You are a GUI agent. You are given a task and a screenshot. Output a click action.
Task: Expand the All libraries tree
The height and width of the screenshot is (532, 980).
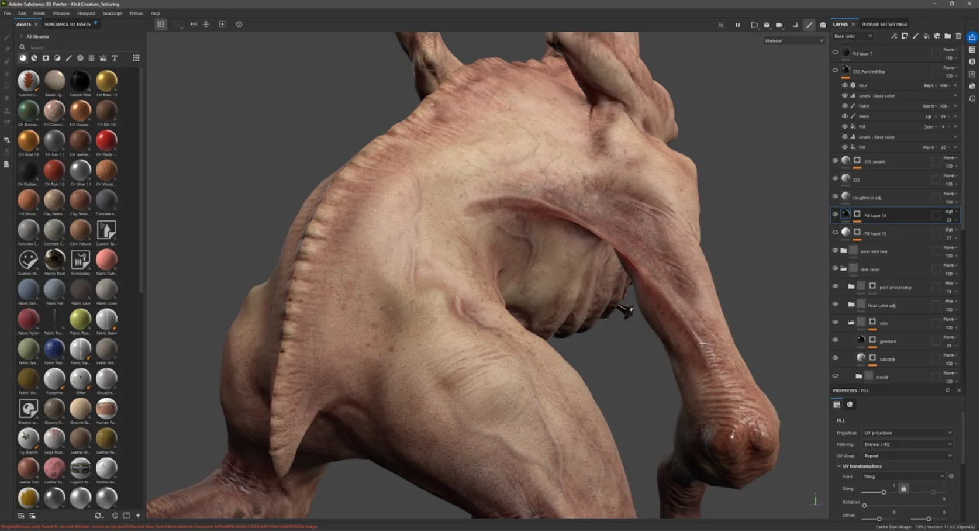click(x=22, y=36)
